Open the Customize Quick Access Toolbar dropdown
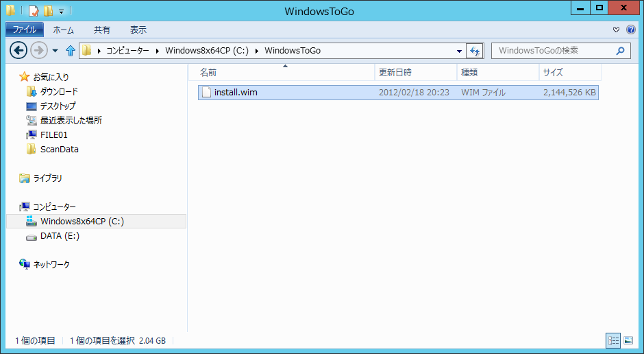Screen dimensions: 644x354 pos(61,12)
